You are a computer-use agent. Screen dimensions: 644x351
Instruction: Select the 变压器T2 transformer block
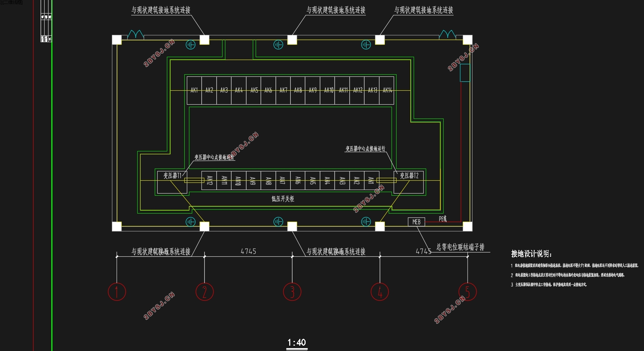click(409, 182)
